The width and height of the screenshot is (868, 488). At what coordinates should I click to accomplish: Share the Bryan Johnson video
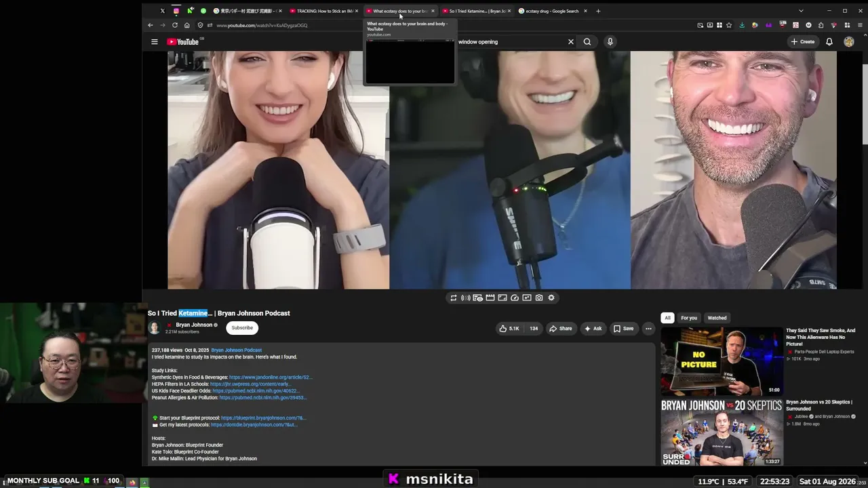561,329
